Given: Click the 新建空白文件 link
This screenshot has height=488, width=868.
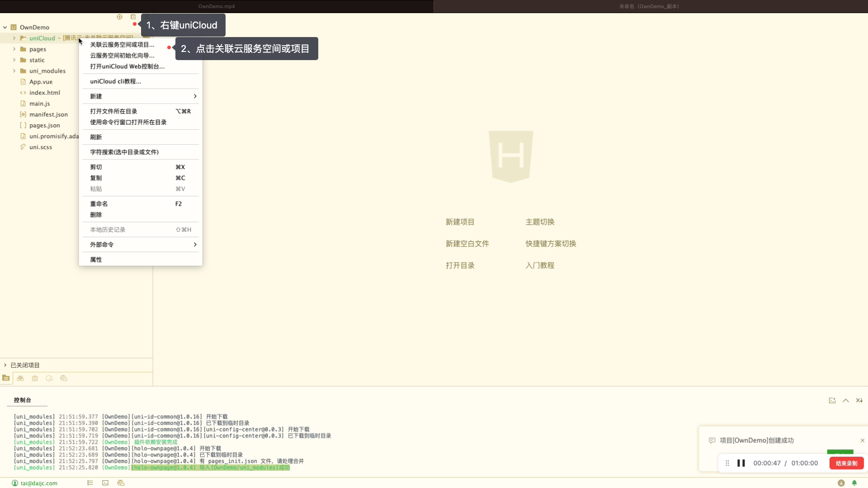Looking at the screenshot, I should (467, 244).
